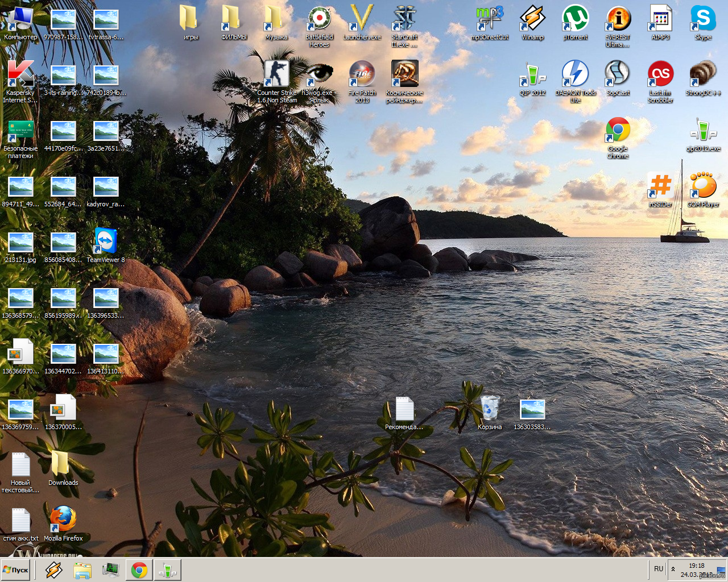This screenshot has height=582, width=728.
Task: Select the TeamViewer 8 shortcut
Action: (x=106, y=246)
